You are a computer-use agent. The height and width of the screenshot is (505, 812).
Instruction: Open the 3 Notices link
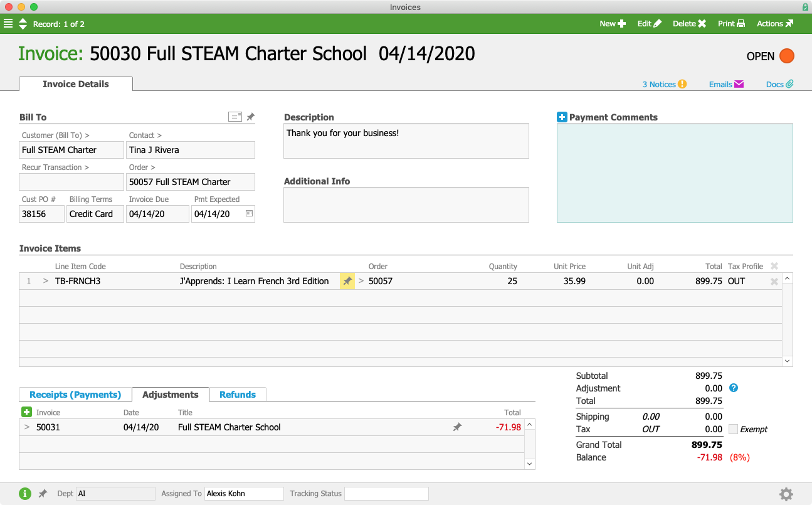pos(664,84)
